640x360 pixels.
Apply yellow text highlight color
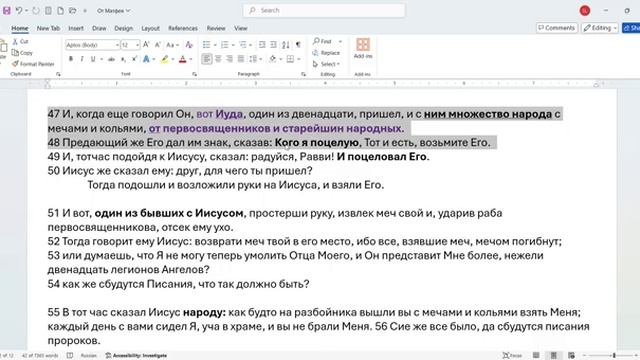coord(164,59)
